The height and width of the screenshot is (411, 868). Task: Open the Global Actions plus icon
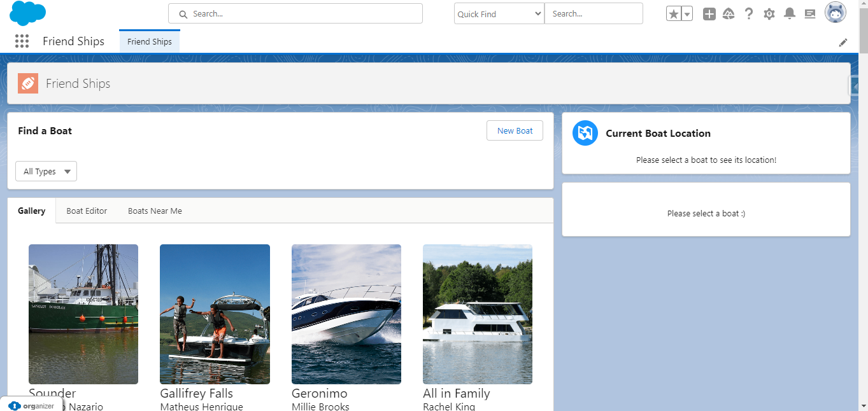click(709, 14)
